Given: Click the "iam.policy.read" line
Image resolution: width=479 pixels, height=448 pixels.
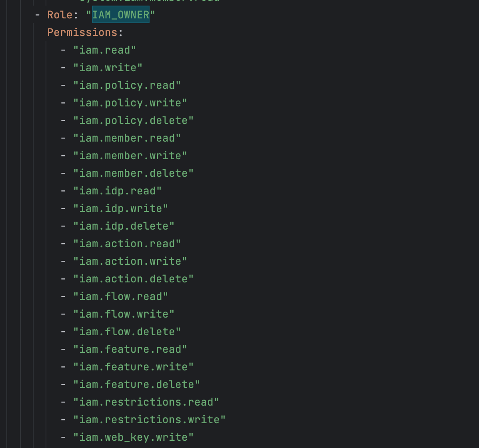Looking at the screenshot, I should (x=127, y=85).
